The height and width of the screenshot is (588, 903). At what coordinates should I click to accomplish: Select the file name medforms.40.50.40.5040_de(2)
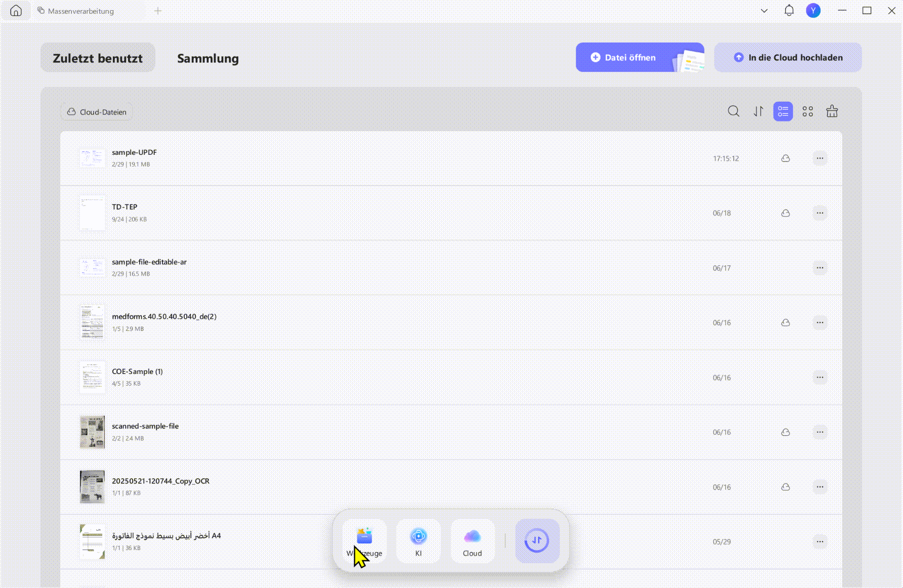[x=164, y=316]
